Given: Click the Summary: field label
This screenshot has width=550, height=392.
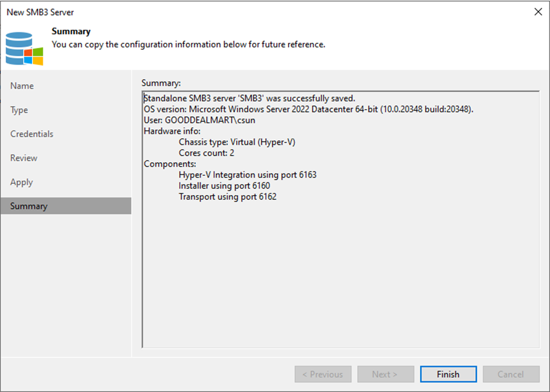Looking at the screenshot, I should point(161,83).
